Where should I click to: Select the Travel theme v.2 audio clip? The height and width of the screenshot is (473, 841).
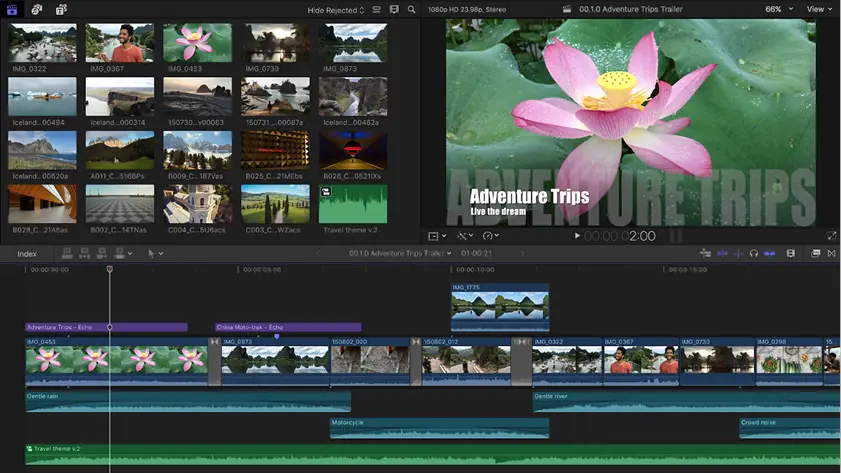point(353,204)
